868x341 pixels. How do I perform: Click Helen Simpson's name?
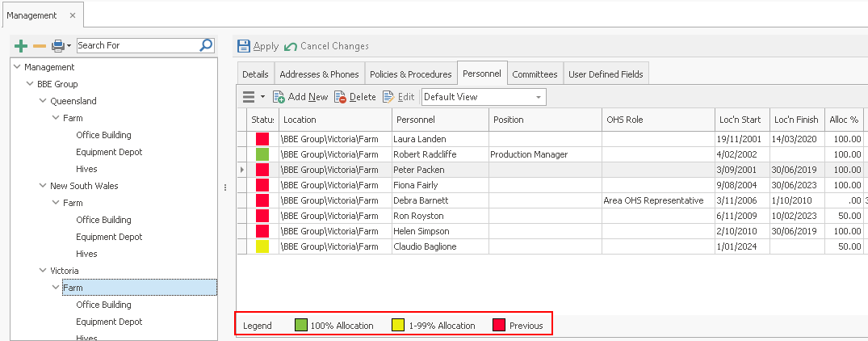[421, 231]
